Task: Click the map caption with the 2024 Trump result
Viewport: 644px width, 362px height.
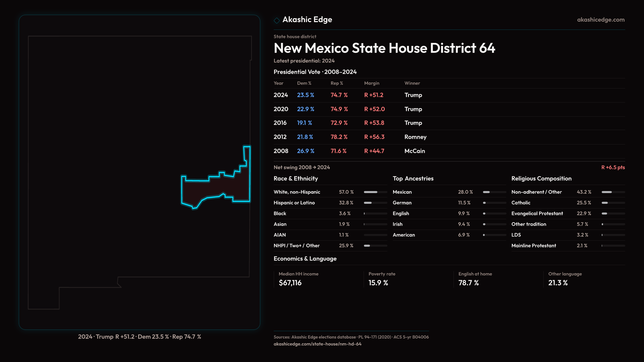Action: pyautogui.click(x=140, y=337)
